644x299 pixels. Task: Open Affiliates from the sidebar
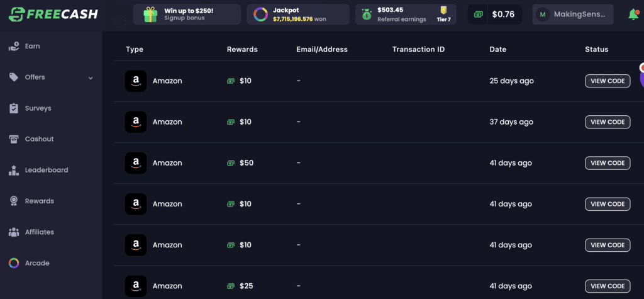[39, 232]
